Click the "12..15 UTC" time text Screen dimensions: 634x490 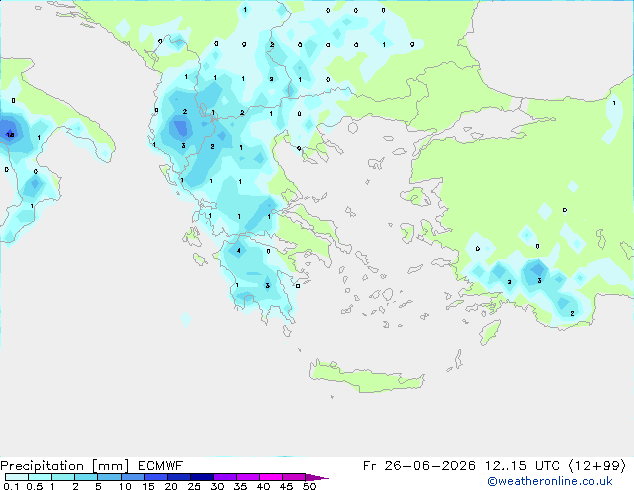click(x=522, y=466)
